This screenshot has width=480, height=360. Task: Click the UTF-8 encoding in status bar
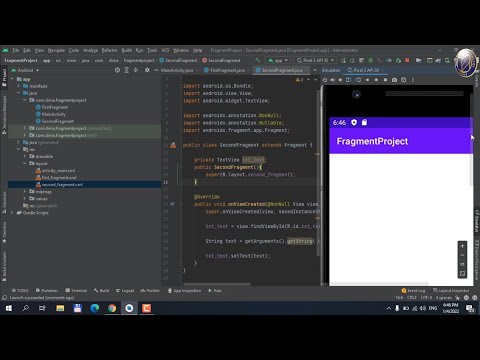coord(426,298)
